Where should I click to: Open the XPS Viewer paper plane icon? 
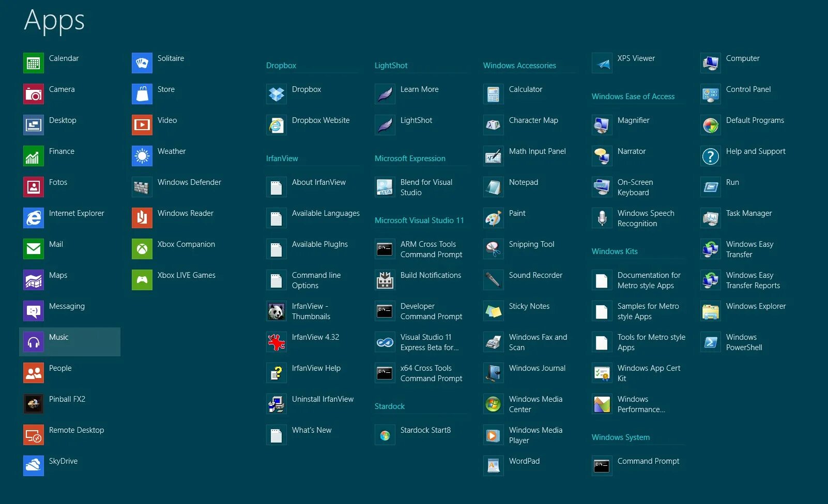(602, 63)
